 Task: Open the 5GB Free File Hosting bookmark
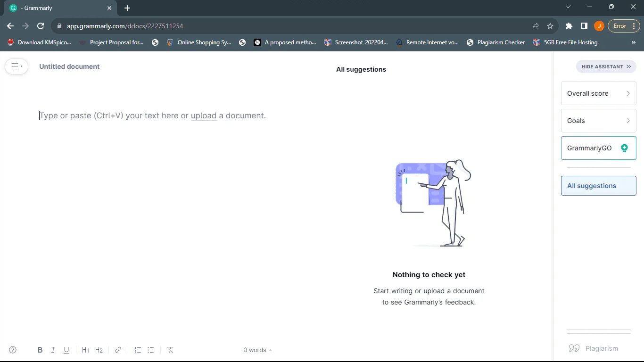point(565,42)
